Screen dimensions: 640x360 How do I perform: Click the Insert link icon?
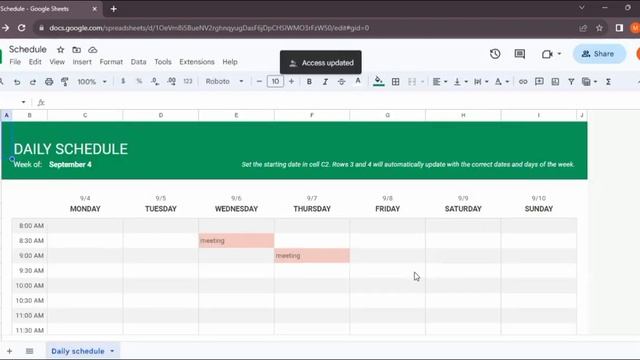pos(523,82)
